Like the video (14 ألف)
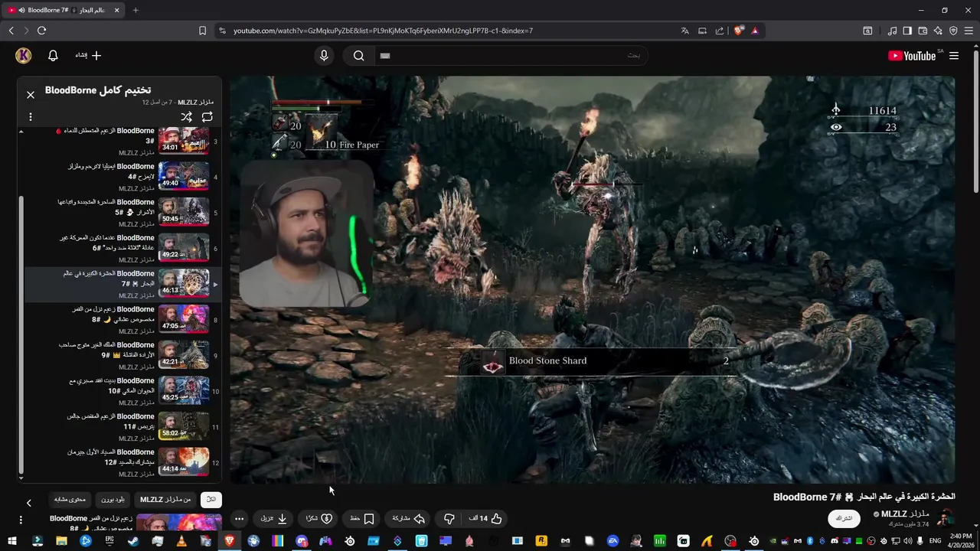The height and width of the screenshot is (551, 980). [485, 518]
